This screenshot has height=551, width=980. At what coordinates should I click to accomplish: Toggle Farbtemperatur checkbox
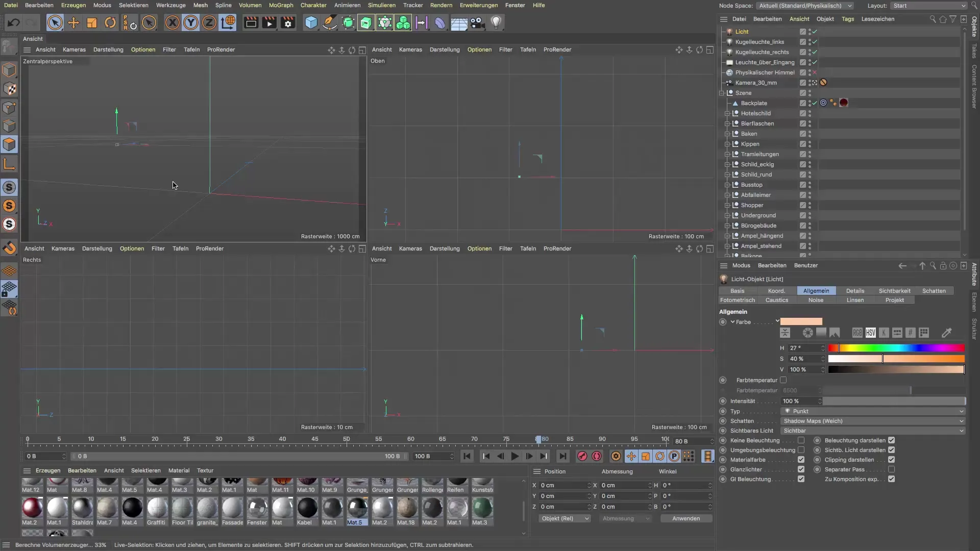point(783,380)
